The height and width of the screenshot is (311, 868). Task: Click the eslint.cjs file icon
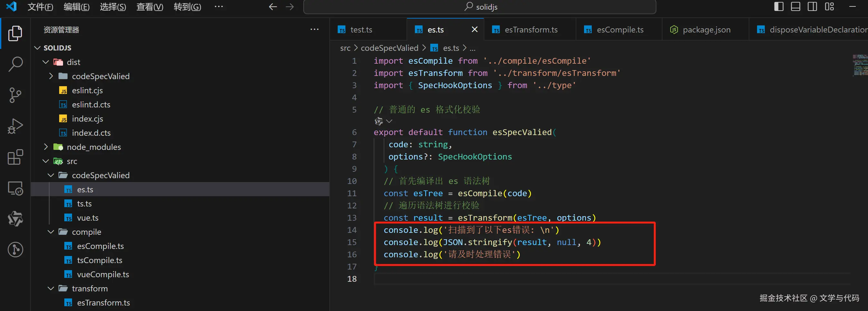click(63, 91)
